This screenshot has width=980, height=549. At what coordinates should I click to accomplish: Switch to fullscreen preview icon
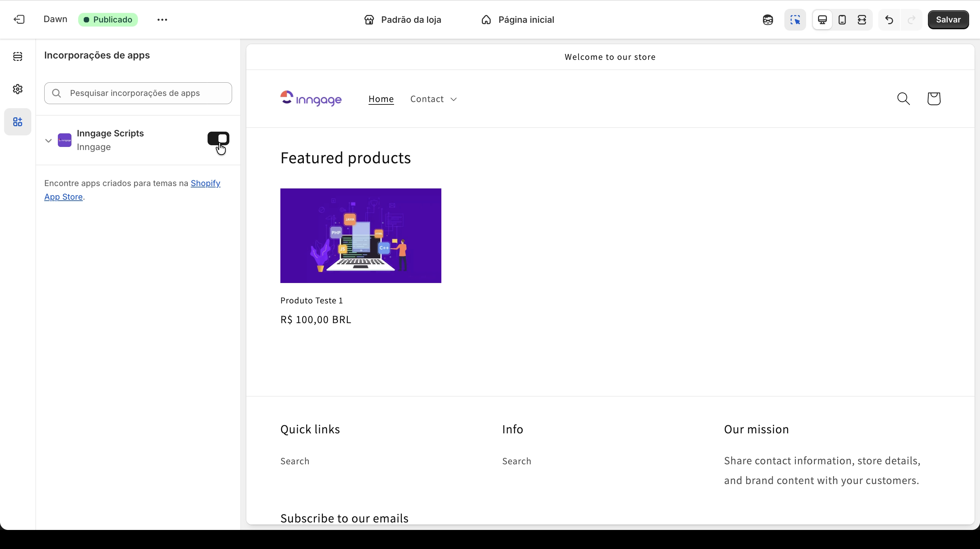(x=862, y=20)
